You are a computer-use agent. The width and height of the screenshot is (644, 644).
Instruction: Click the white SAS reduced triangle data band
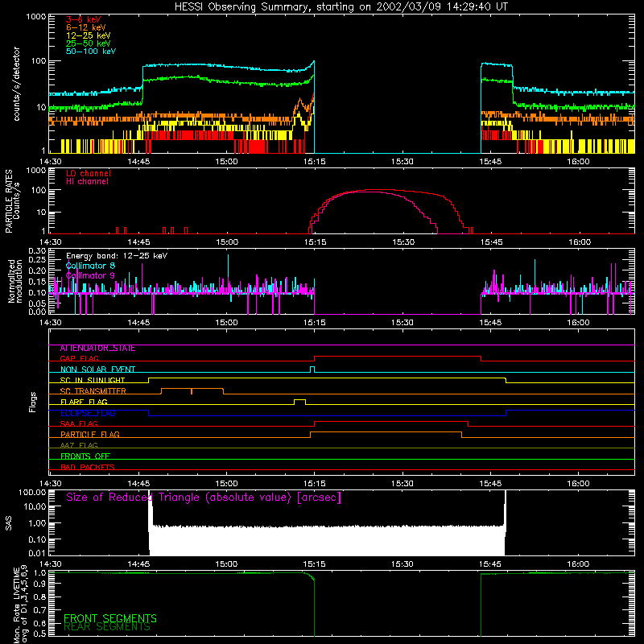point(328,540)
